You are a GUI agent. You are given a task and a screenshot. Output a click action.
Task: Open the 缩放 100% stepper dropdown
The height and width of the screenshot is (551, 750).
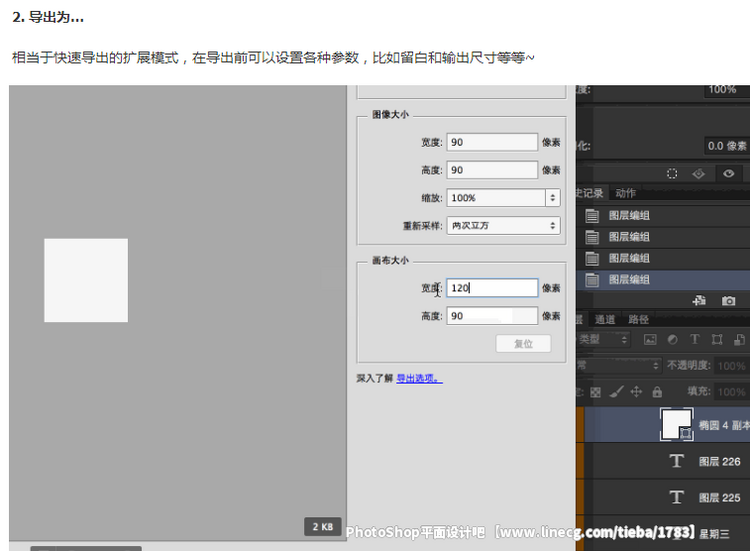pyautogui.click(x=552, y=198)
